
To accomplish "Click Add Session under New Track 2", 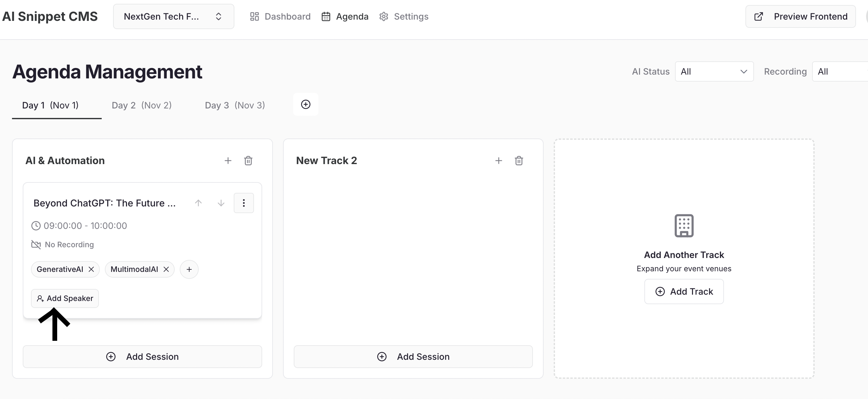I will (413, 357).
